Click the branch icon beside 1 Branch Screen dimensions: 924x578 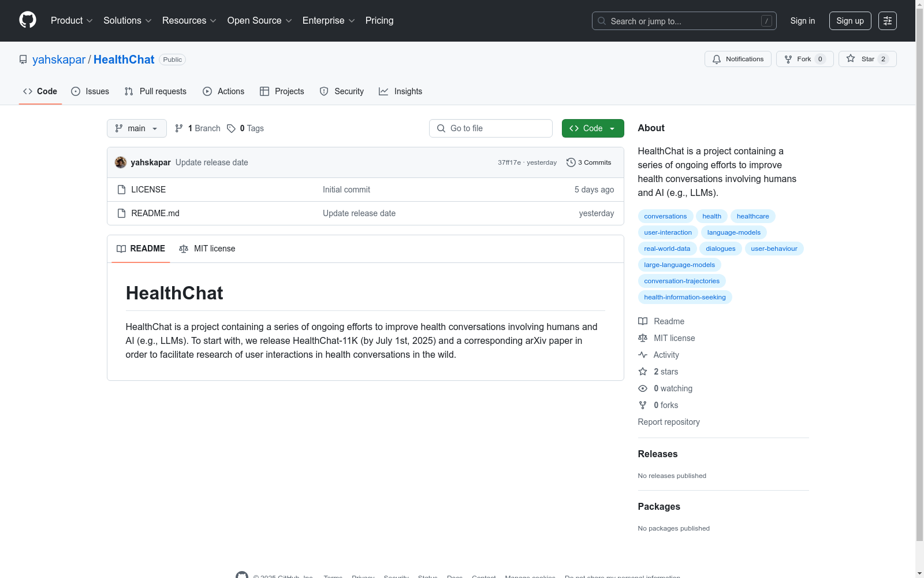(179, 128)
